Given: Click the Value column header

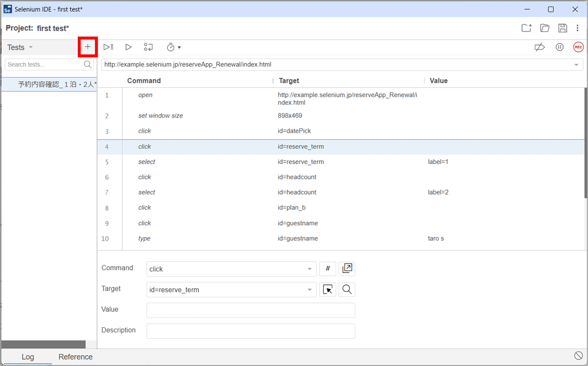Looking at the screenshot, I should coord(438,81).
